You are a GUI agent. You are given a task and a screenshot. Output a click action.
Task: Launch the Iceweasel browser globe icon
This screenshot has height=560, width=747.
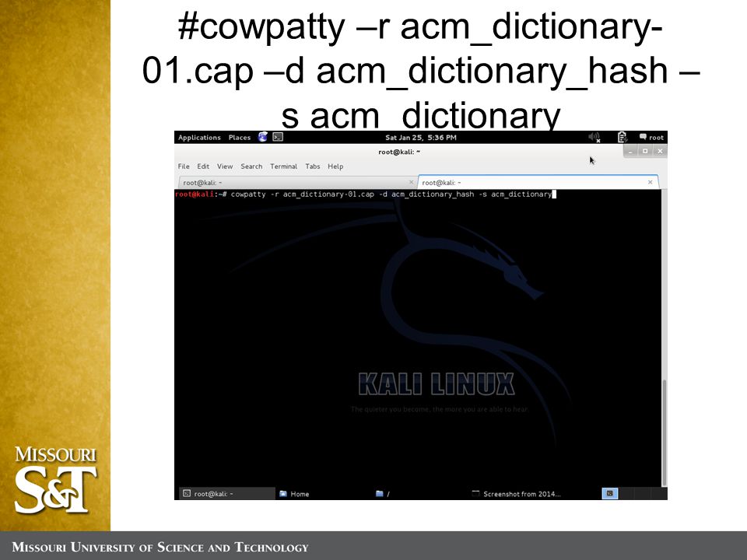tap(263, 137)
